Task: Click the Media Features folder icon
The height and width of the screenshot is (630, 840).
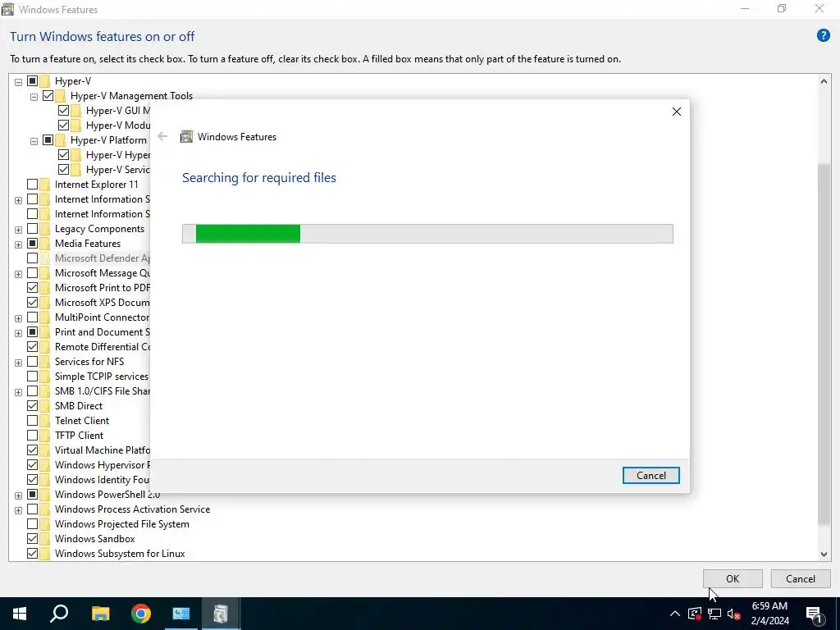Action: pos(45,244)
